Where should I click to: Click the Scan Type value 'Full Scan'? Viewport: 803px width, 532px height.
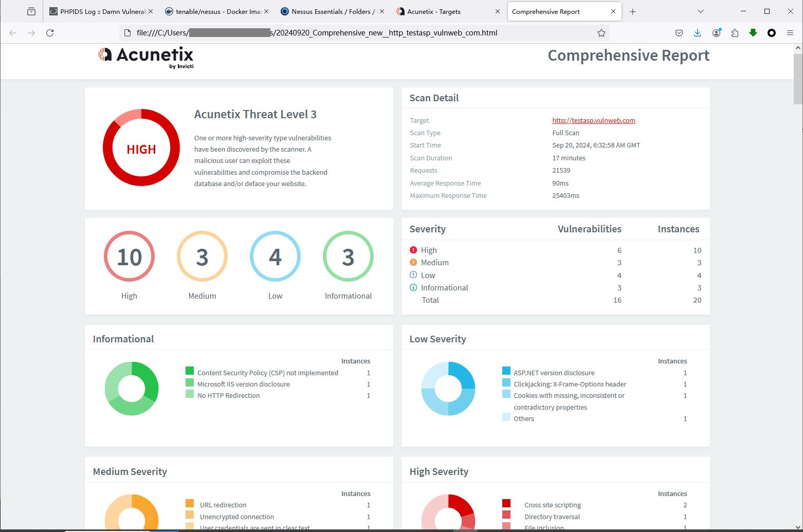[x=565, y=133]
